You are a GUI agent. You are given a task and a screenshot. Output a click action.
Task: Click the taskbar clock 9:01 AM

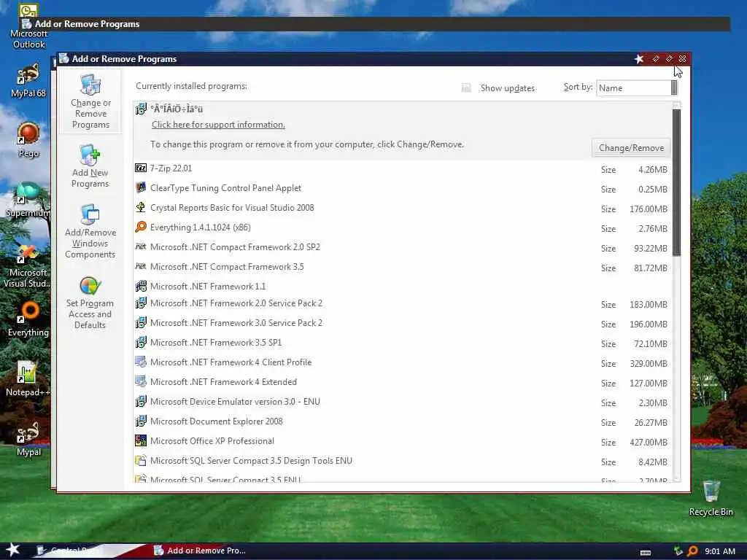(720, 551)
